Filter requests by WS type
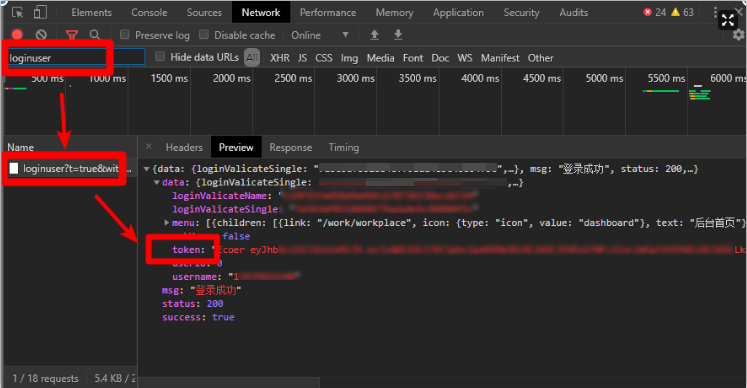This screenshot has height=388, width=747. [465, 58]
